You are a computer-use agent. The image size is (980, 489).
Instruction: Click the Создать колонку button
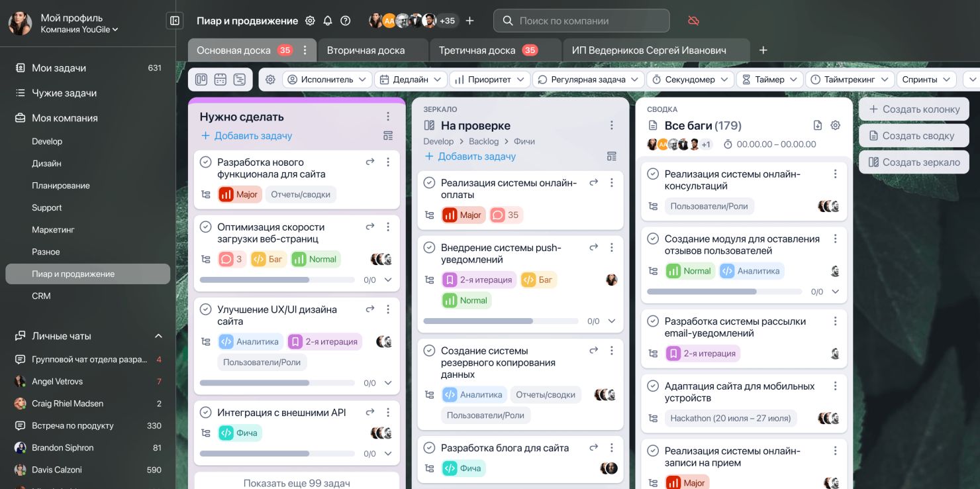pos(914,109)
